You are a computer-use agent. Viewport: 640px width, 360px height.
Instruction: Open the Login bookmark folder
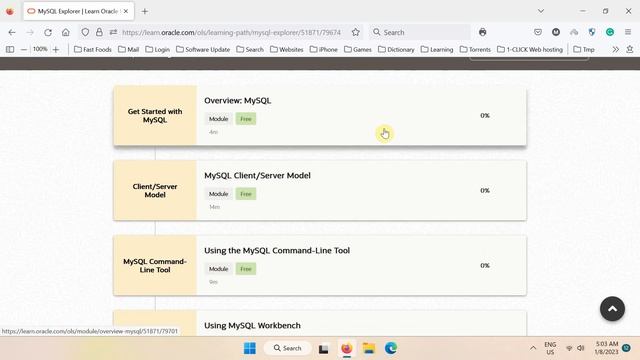[x=158, y=49]
